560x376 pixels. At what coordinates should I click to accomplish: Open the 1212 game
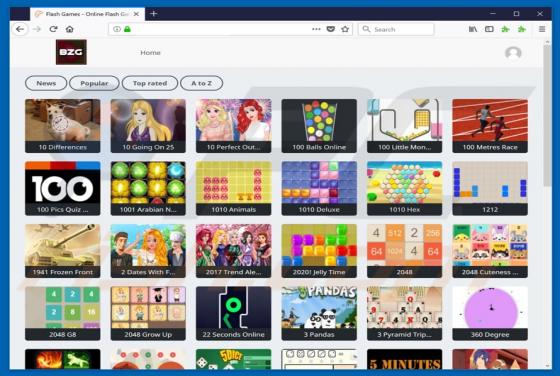490,188
